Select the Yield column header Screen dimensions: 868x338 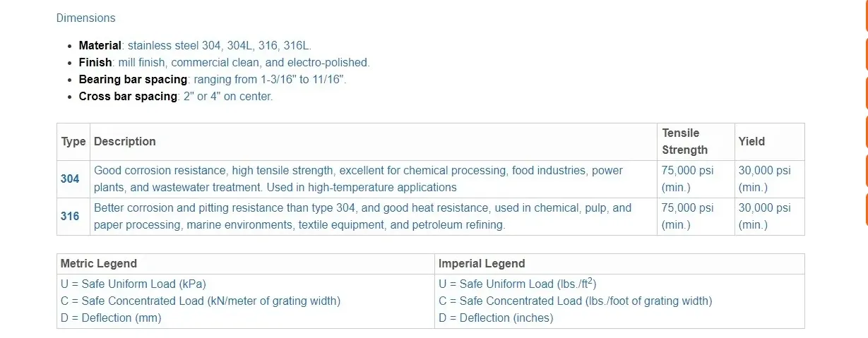pyautogui.click(x=751, y=142)
